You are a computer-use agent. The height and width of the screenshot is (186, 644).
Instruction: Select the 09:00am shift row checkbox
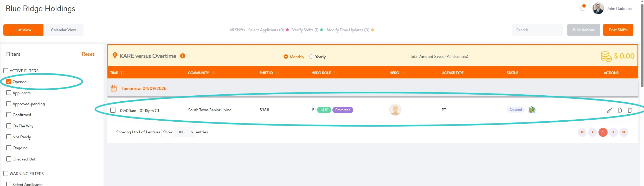click(113, 110)
